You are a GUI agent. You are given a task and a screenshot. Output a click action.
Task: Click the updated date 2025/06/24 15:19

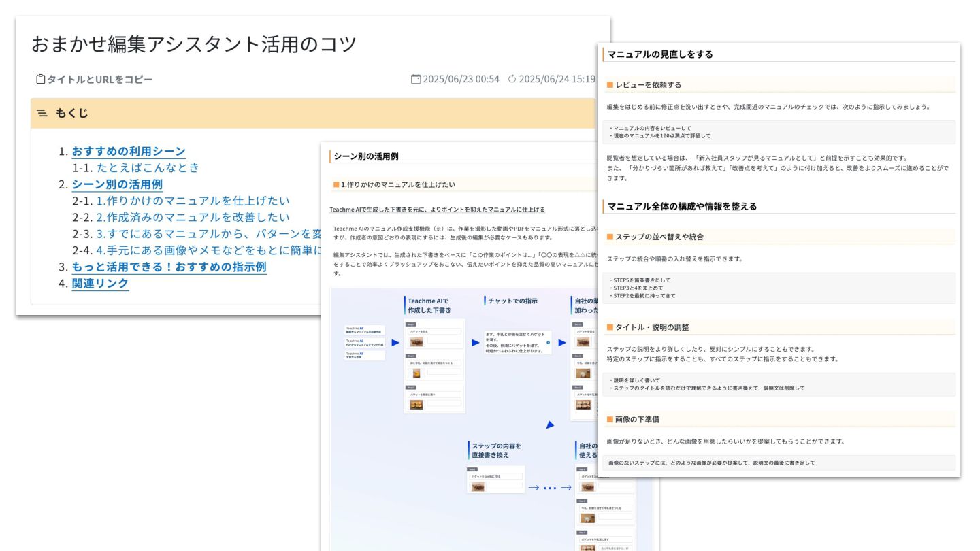click(x=557, y=79)
